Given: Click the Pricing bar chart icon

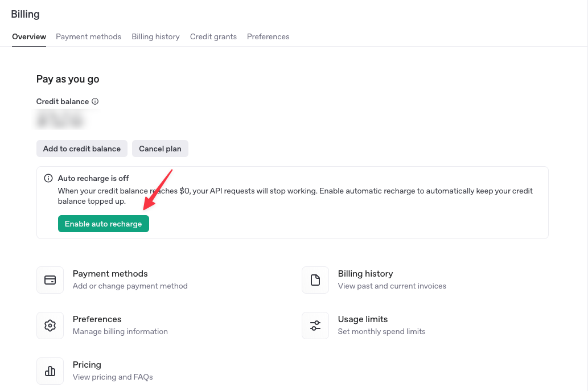Looking at the screenshot, I should click(x=50, y=371).
